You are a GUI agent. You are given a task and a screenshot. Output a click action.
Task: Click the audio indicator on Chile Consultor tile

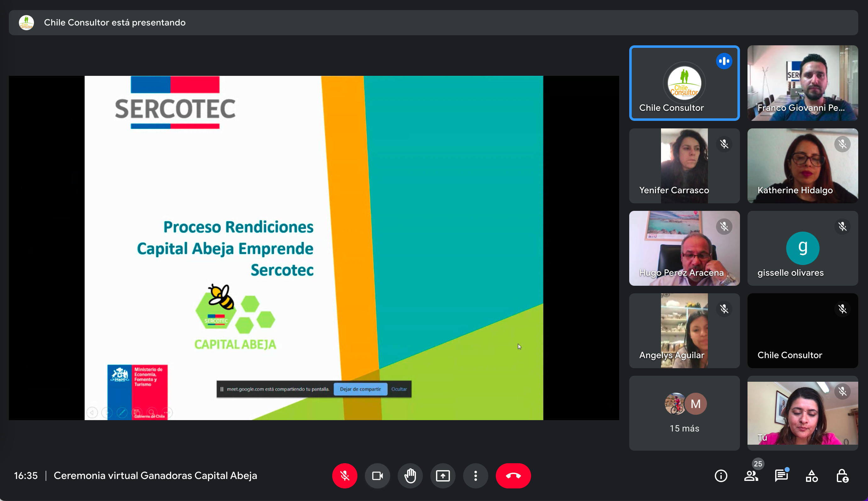724,61
